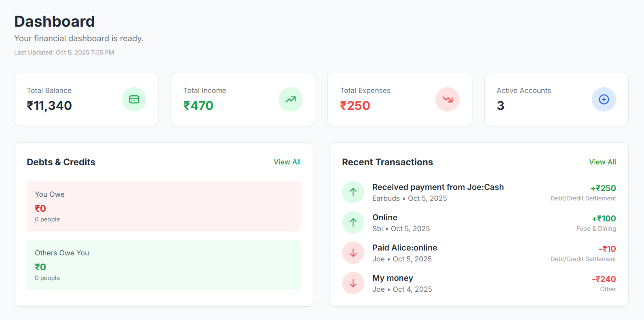The image size is (644, 320).
Task: Select the Total Income amount ₹470
Action: pyautogui.click(x=198, y=105)
